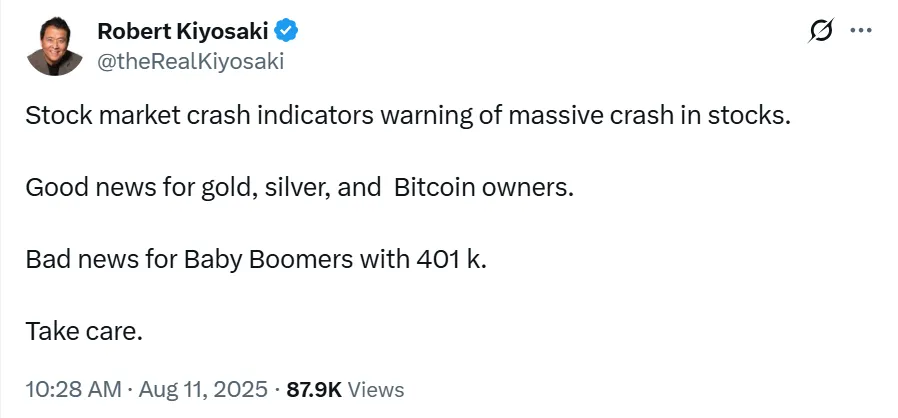Click the word gold in the post
898x418 pixels.
(x=227, y=187)
